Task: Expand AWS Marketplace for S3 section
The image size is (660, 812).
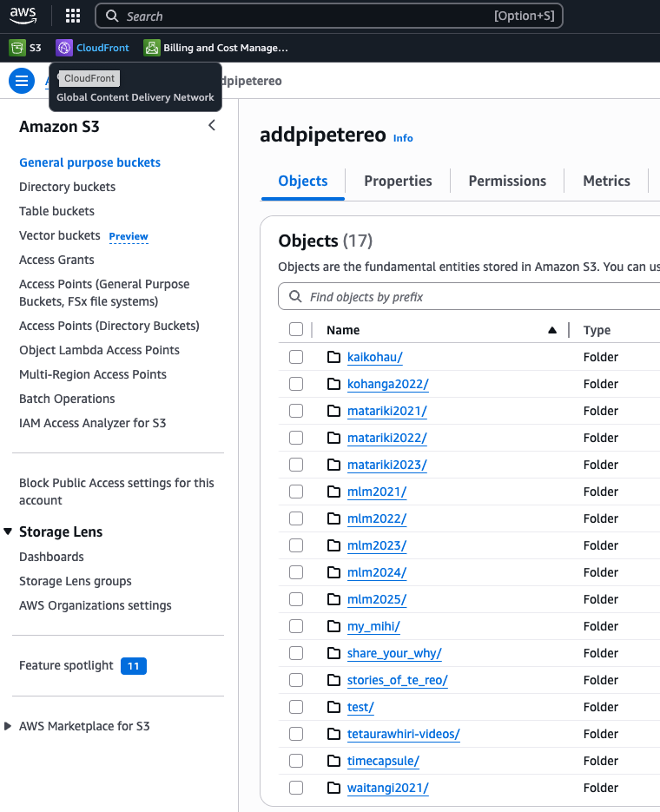Action: click(x=9, y=726)
